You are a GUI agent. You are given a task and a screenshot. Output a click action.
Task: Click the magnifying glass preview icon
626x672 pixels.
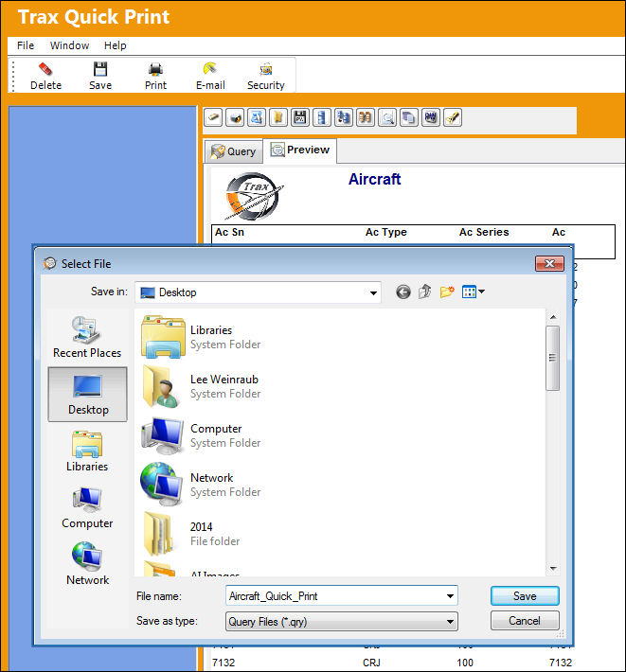387,117
